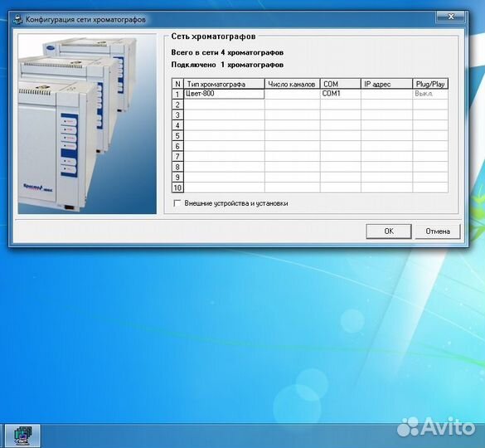Click the Число каналов column header
The image size is (485, 448).
(293, 84)
